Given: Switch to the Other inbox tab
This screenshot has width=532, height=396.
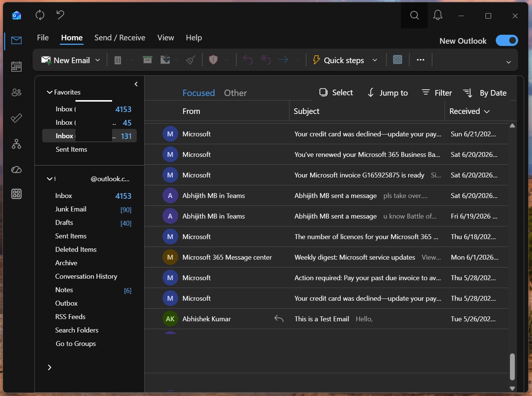Looking at the screenshot, I should 235,93.
